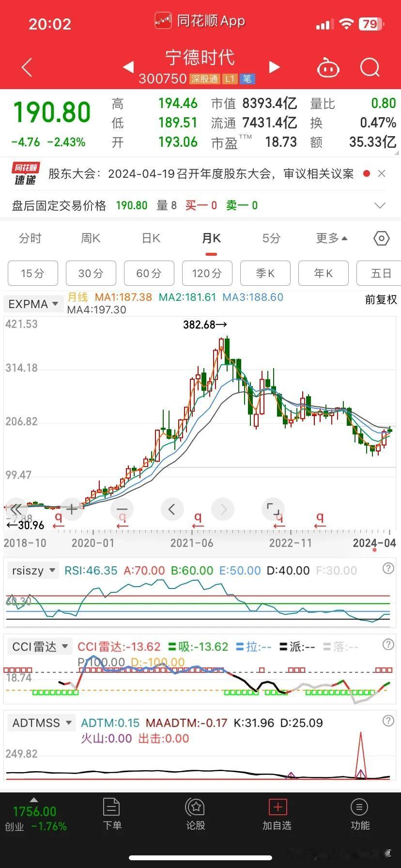Tap the ADTM:0.15 reading
The width and height of the screenshot is (401, 868).
tap(110, 723)
